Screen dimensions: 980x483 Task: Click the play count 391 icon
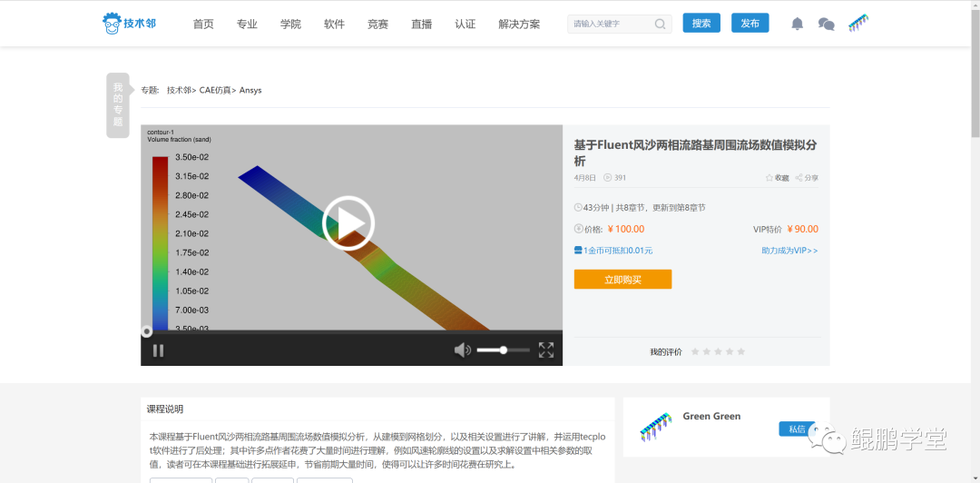pos(607,178)
